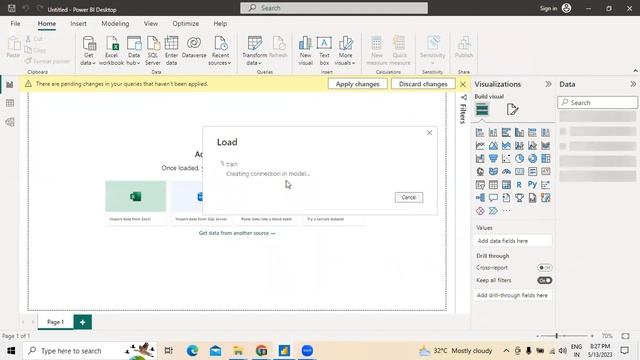Click Apply changes button
Screen dimensions: 640x360
pos(358,84)
